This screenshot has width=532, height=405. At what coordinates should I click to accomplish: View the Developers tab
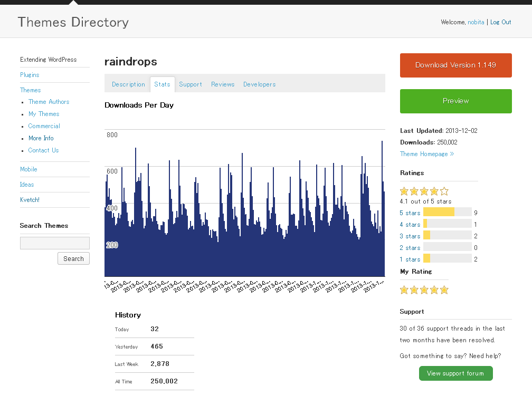[259, 84]
